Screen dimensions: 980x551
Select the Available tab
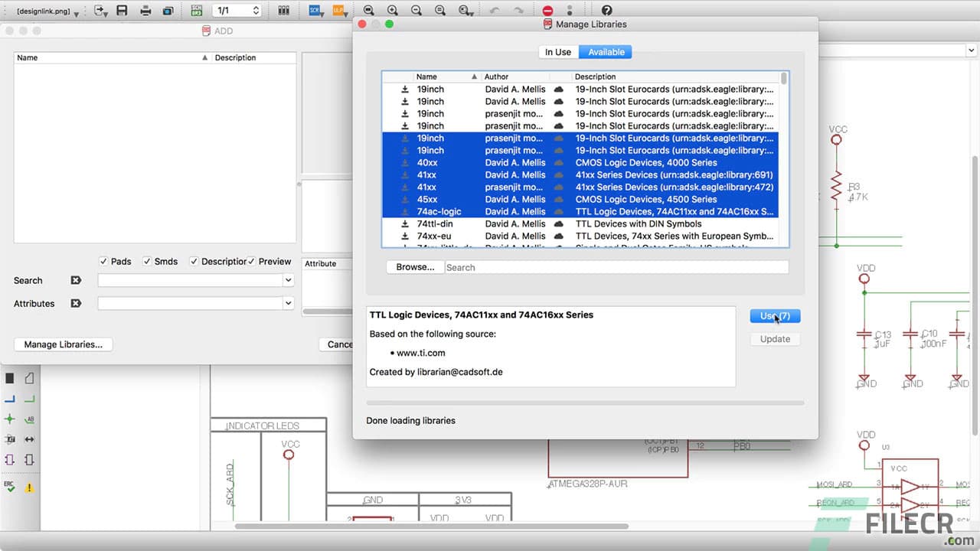tap(606, 52)
